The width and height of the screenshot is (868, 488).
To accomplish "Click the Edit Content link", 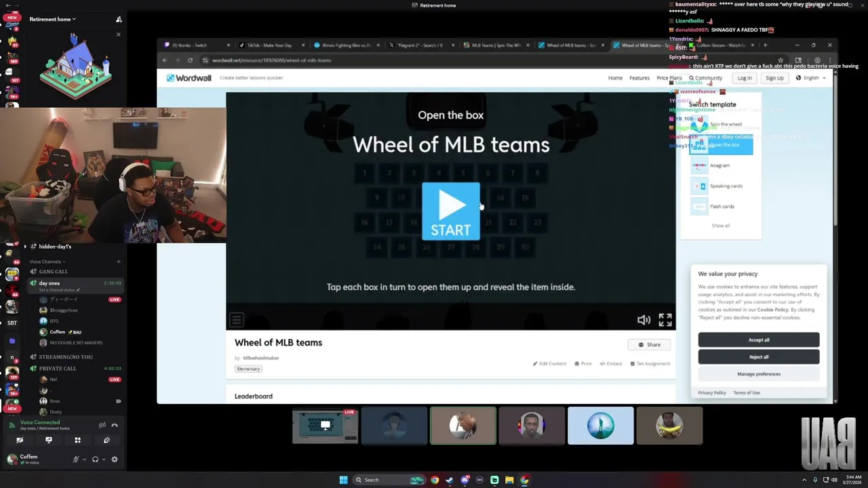I will coord(549,364).
